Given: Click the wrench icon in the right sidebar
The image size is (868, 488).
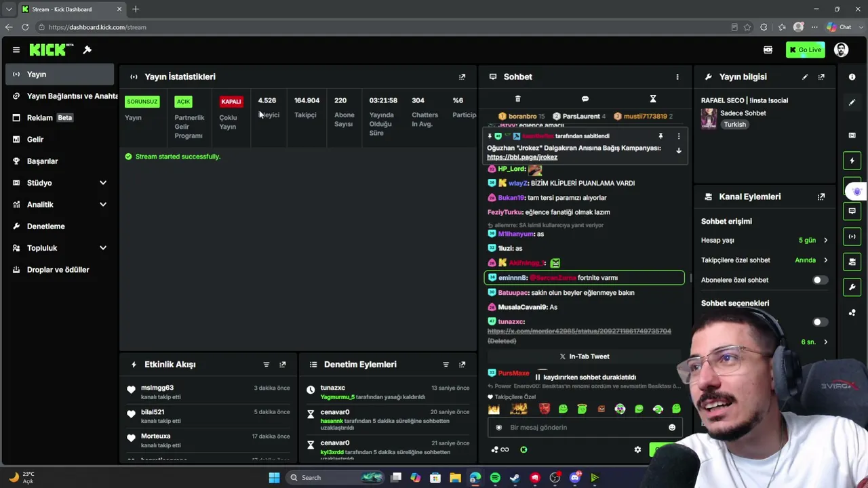Looking at the screenshot, I should tap(852, 287).
